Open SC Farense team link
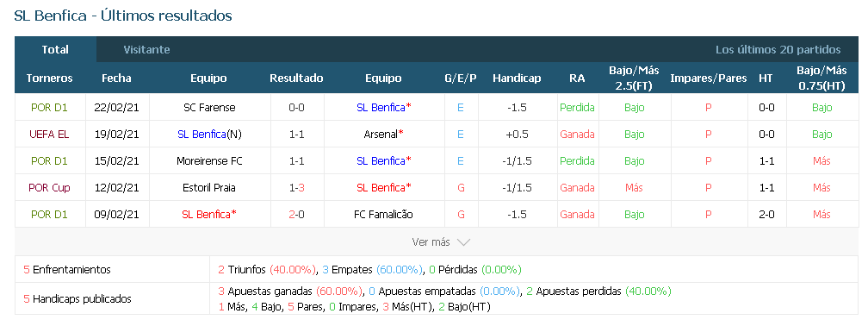868x326 pixels. tap(209, 108)
